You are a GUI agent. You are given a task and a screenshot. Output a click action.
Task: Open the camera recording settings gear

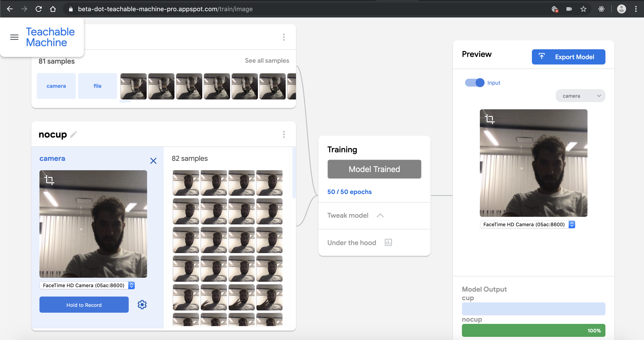pos(142,305)
